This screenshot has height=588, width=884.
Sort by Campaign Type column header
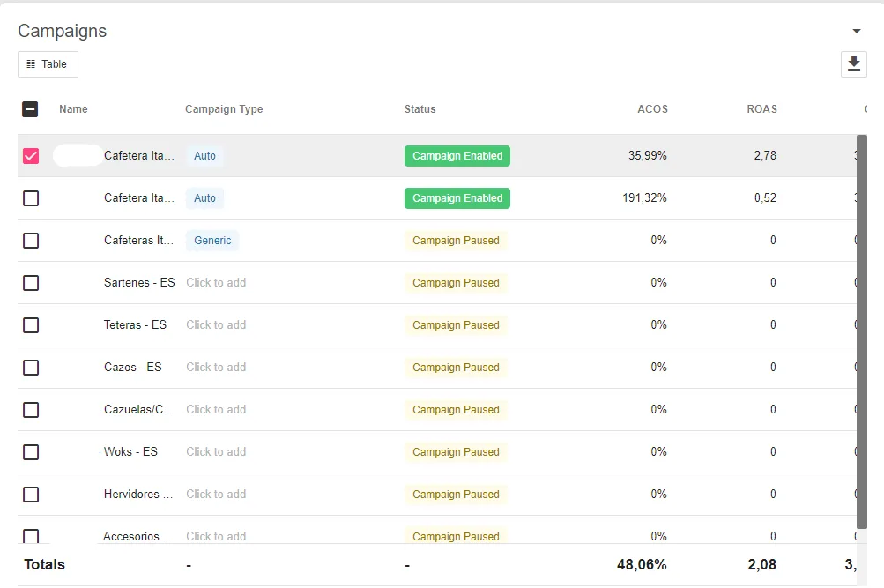coord(224,108)
